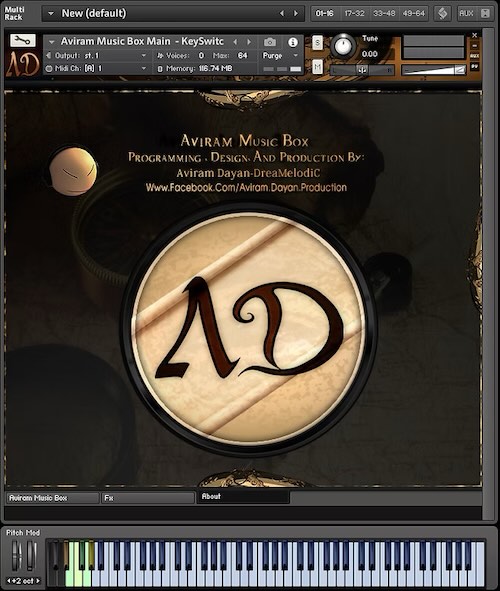
Task: Toggle the AUX panel button in the rack header
Action: (466, 14)
